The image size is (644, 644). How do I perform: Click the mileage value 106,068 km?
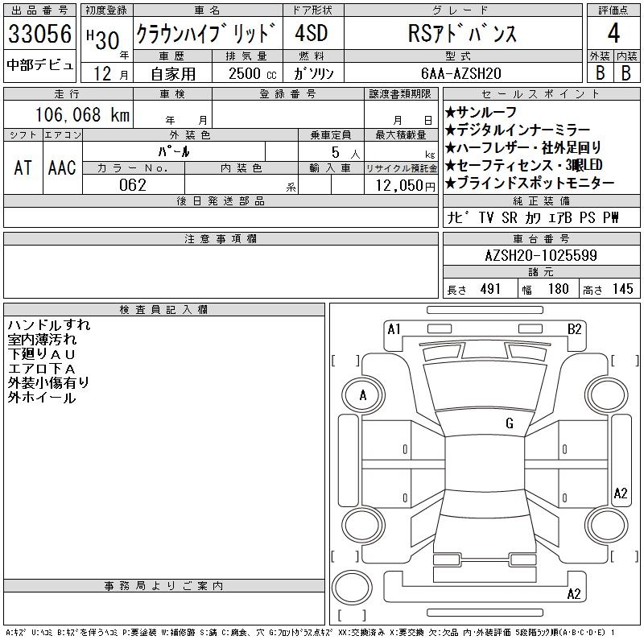[x=82, y=114]
